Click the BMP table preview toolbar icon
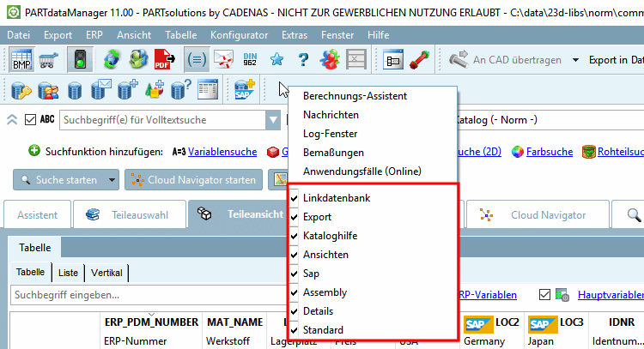Screen dimensions: 644x349 click(21, 60)
